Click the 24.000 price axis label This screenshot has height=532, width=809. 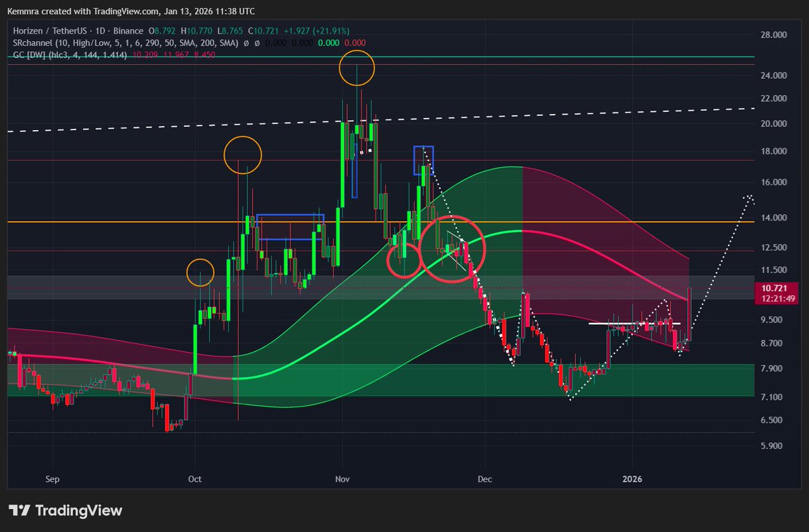[773, 76]
